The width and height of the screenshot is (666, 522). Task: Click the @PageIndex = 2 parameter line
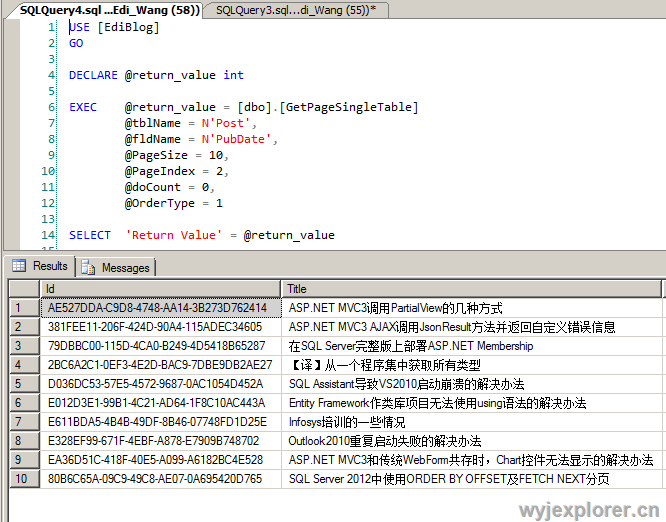coord(177,171)
